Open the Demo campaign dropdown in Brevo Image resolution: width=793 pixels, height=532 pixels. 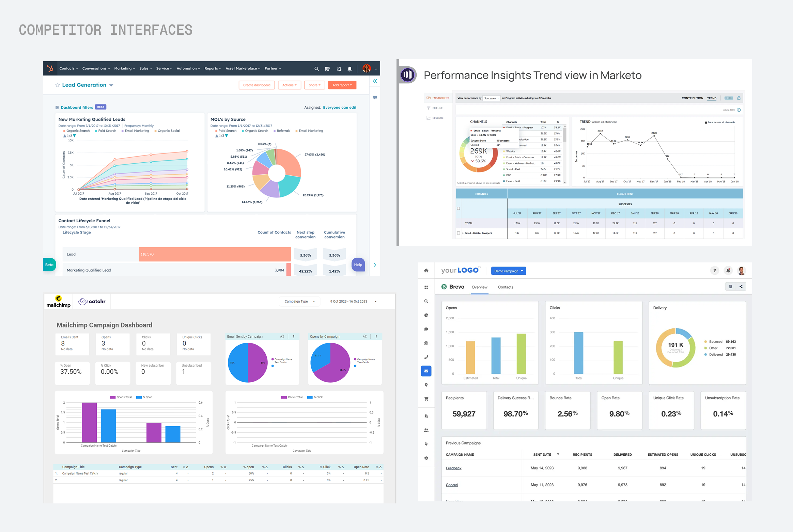(508, 271)
